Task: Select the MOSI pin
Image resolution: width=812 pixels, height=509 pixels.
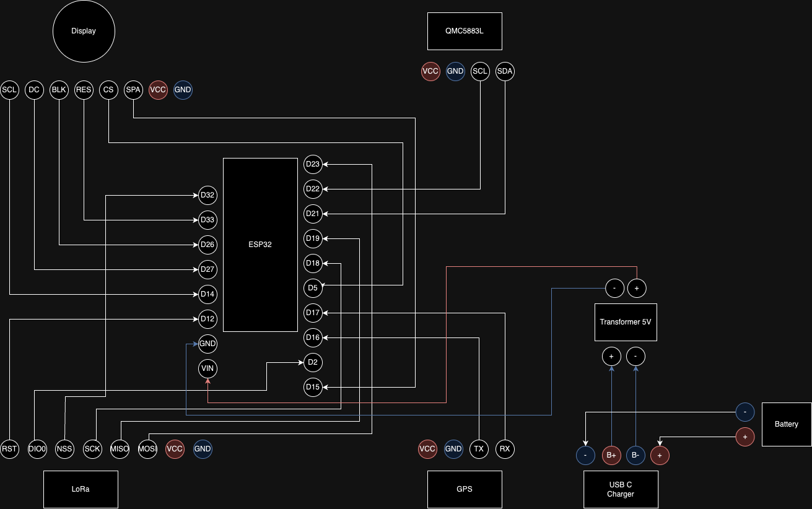Action: 147,449
